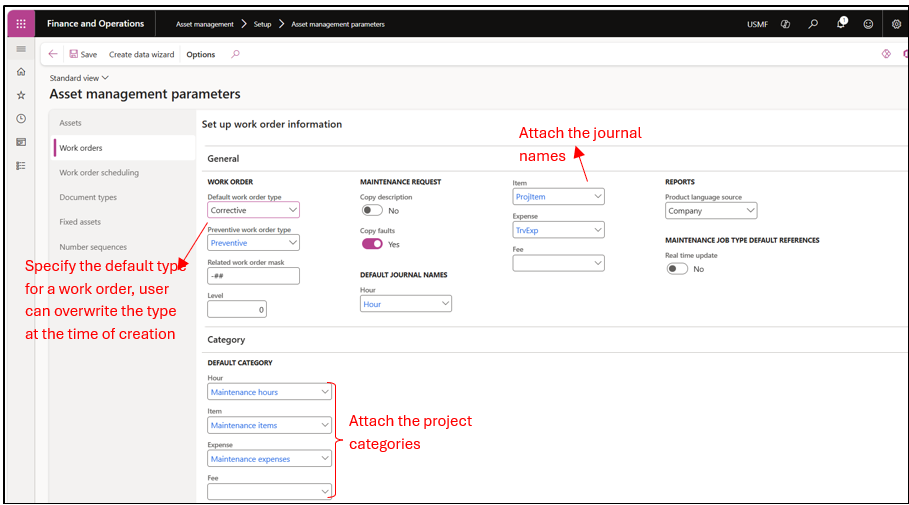Save the parameters
This screenshot has height=505, width=909.
(83, 54)
